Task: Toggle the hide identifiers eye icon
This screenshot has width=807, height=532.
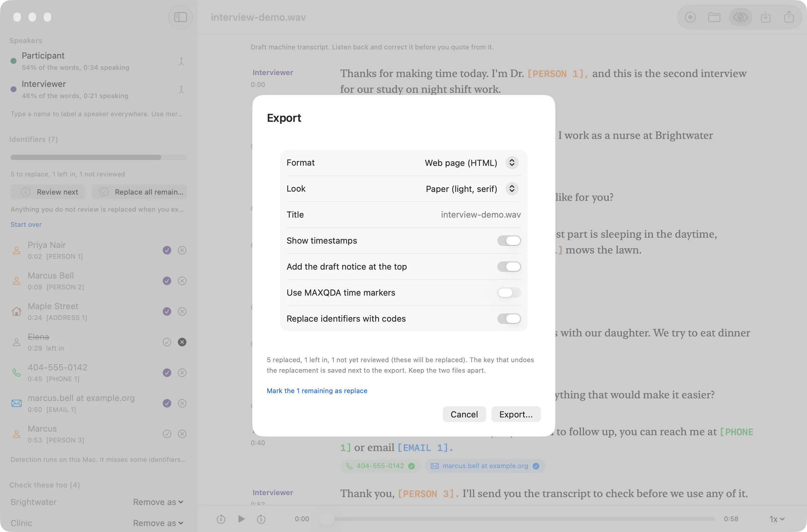Action: [740, 17]
